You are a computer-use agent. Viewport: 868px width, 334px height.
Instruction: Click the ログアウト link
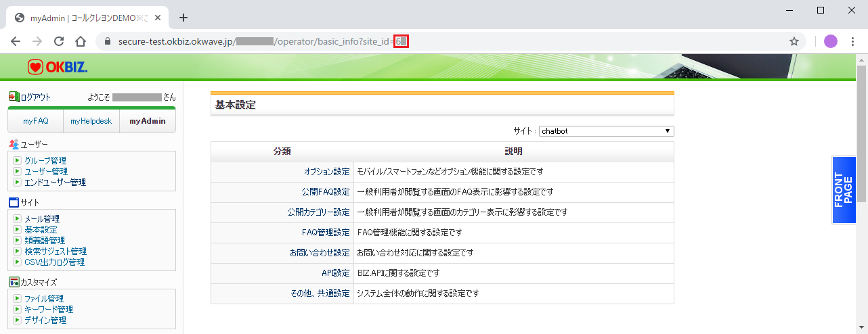(36, 97)
